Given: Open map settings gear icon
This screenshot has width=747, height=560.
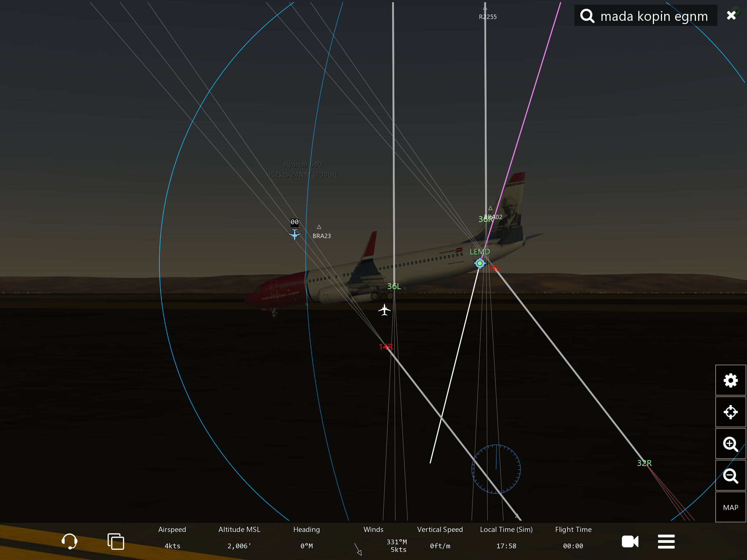Looking at the screenshot, I should click(730, 380).
